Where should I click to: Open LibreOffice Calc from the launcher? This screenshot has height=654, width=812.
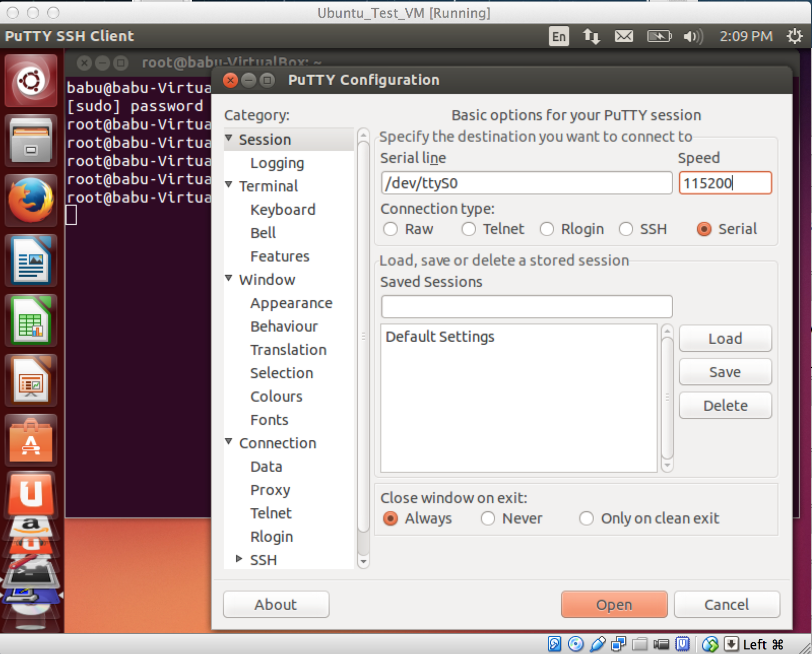pos(31,321)
